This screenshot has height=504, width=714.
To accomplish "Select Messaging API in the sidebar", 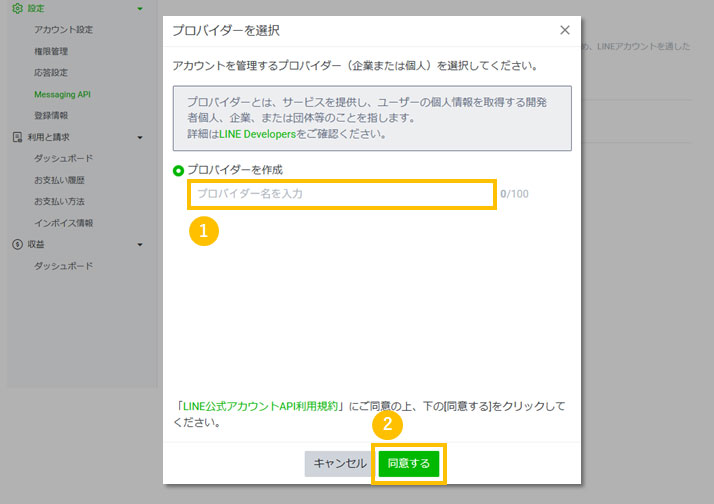I will [69, 94].
